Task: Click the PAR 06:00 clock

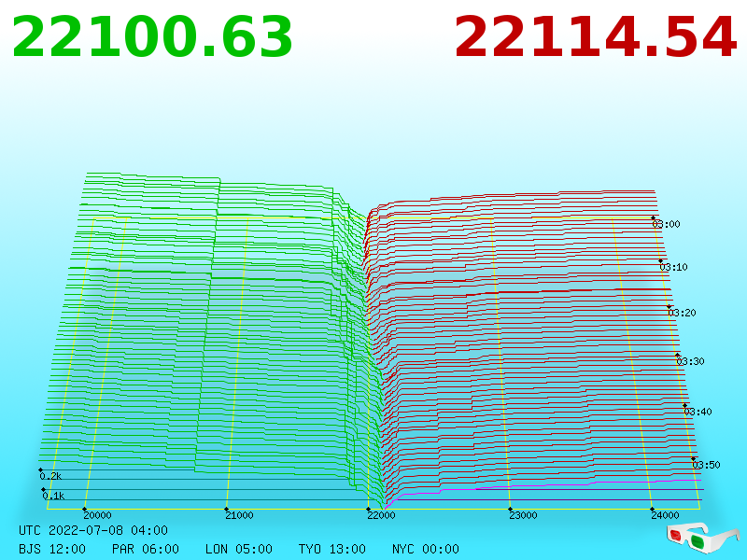Action: [x=146, y=549]
